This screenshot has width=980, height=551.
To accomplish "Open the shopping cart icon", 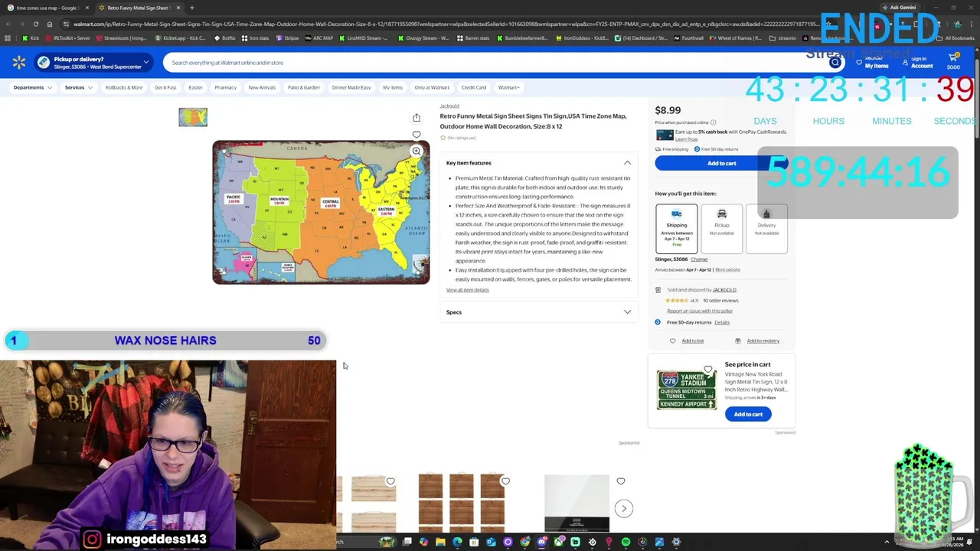I will [953, 61].
